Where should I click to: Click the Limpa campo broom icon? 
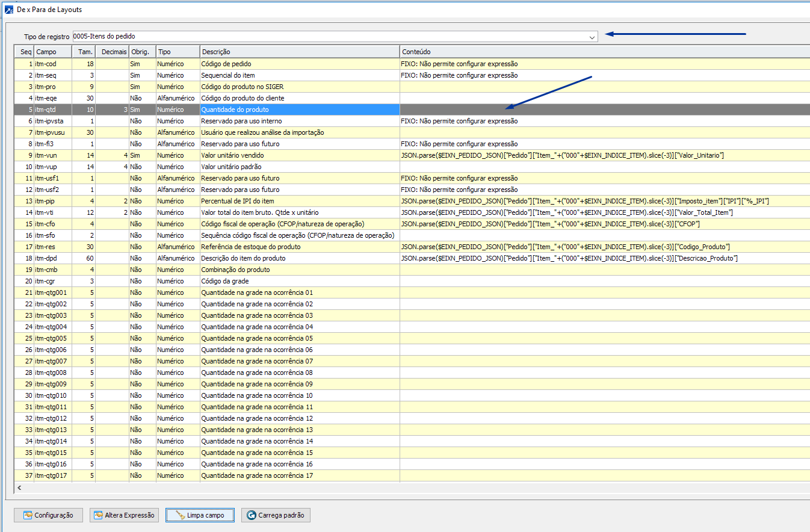pos(179,515)
